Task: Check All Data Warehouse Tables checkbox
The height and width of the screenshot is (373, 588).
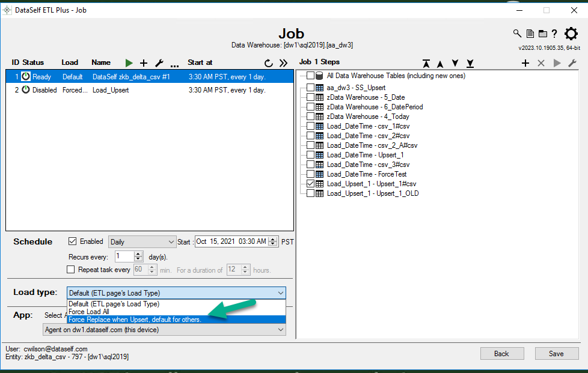Action: tap(311, 76)
